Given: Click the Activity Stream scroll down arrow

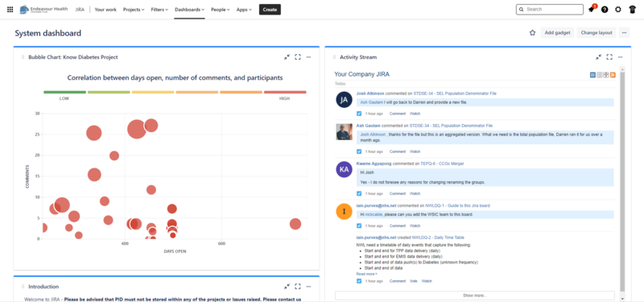Looking at the screenshot, I should tap(622, 298).
